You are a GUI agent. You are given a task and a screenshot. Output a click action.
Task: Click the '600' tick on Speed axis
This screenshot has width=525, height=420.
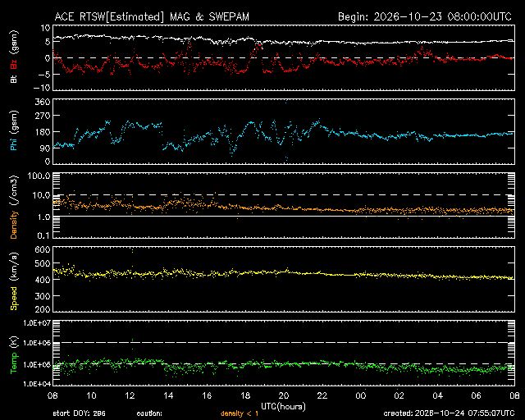(43, 249)
